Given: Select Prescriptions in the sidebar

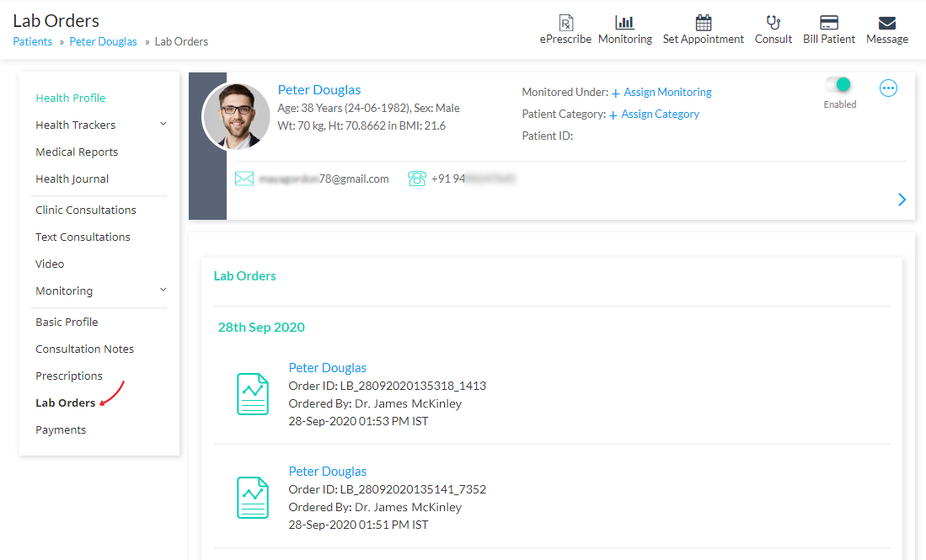Looking at the screenshot, I should pos(69,376).
